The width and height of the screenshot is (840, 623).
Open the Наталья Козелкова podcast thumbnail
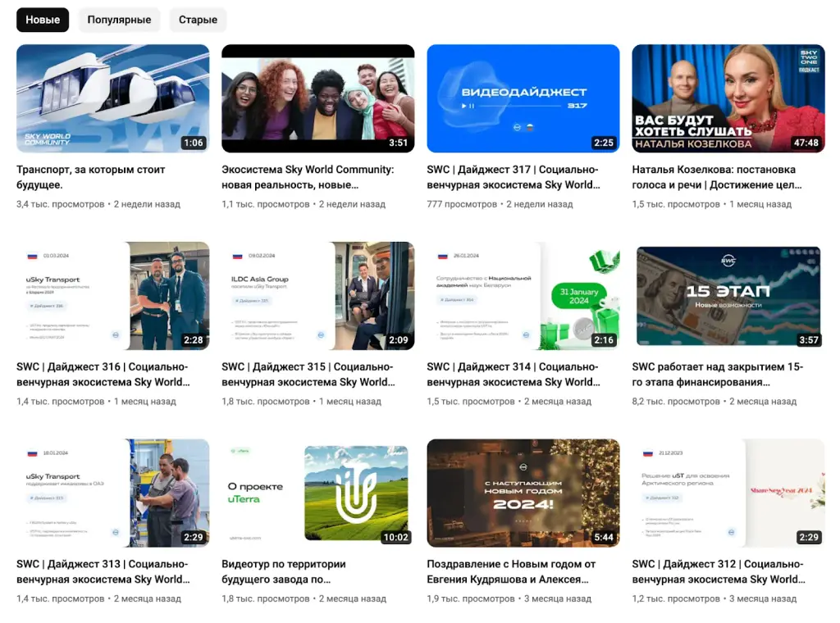click(x=728, y=98)
